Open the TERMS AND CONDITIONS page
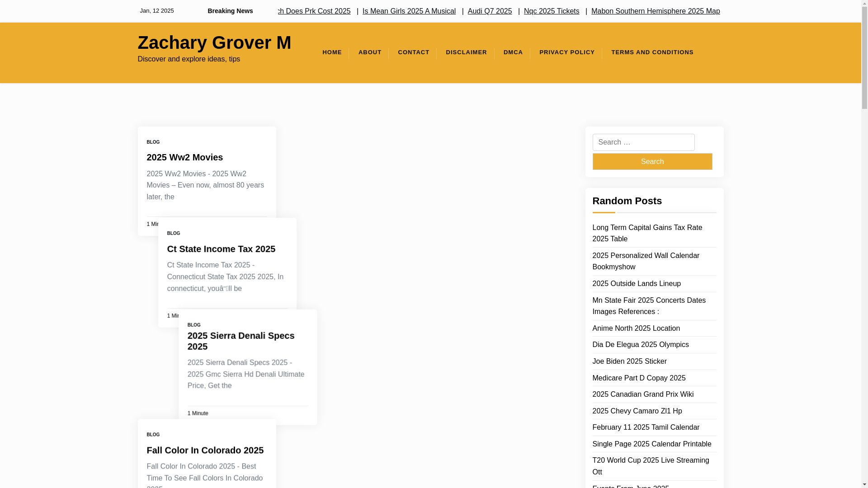 (652, 52)
